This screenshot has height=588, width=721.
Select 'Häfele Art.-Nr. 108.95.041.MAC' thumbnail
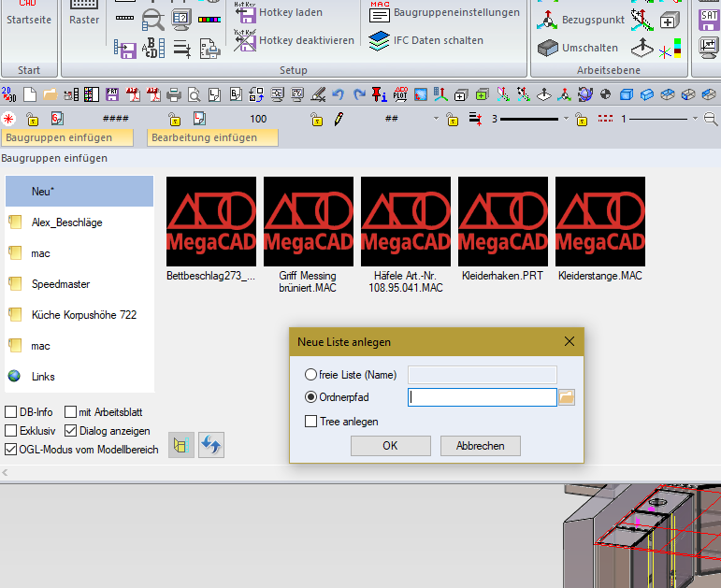point(406,222)
